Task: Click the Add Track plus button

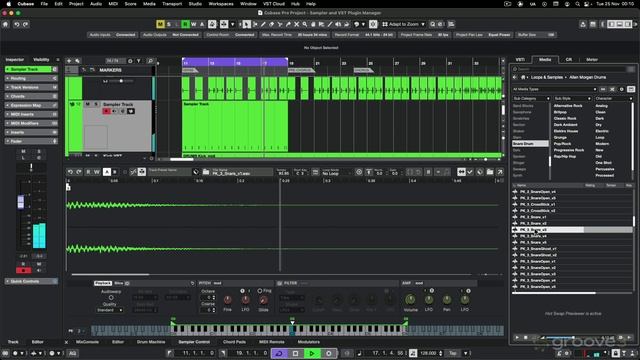Action: [x=69, y=61]
